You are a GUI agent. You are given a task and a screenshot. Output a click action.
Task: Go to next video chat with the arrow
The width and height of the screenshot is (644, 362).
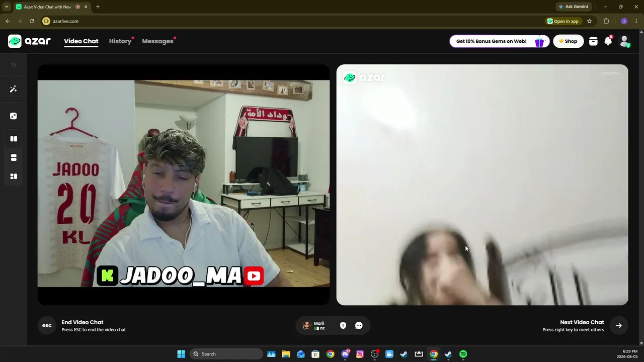click(619, 326)
